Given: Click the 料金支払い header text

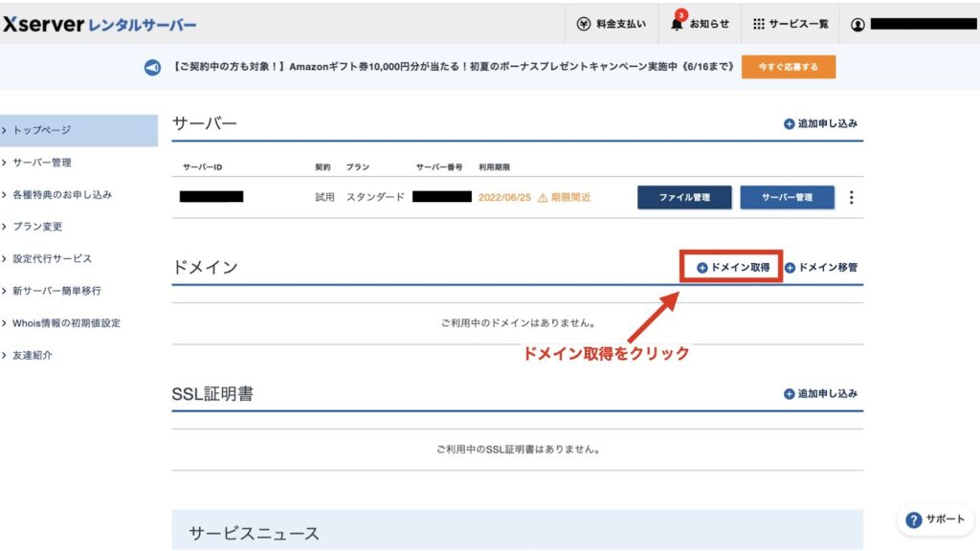Looking at the screenshot, I should 620,24.
